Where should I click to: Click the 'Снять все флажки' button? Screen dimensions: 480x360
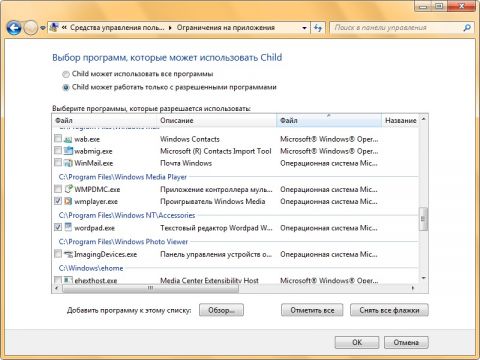[389, 310]
